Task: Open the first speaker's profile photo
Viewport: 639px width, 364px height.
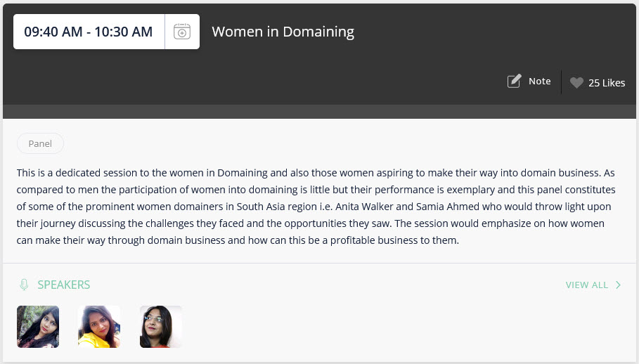Action: (38, 327)
